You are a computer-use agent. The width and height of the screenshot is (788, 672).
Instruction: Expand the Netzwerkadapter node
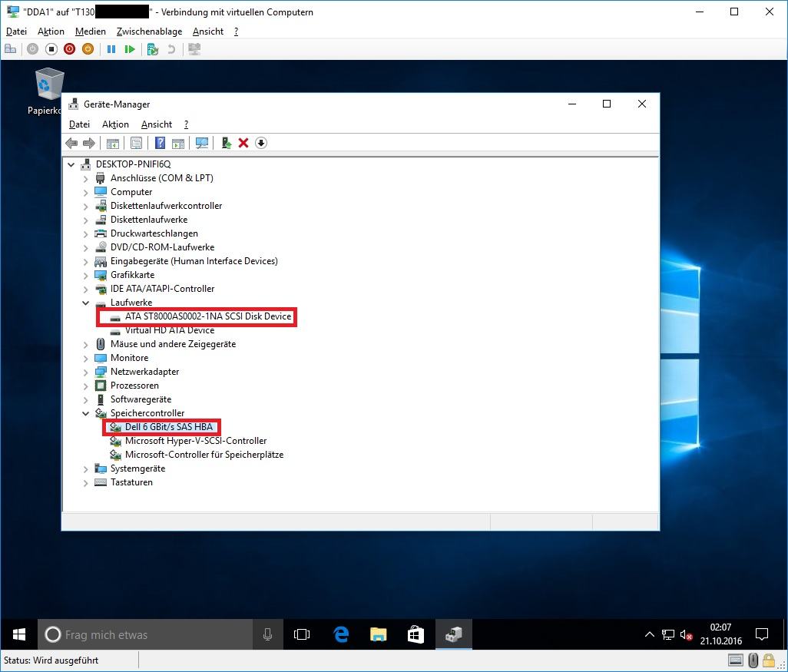[85, 372]
